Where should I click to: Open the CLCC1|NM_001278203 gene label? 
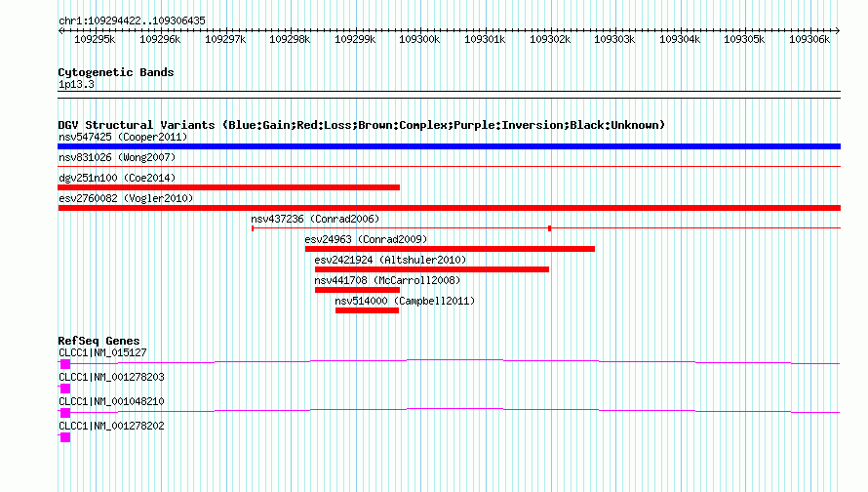click(x=111, y=378)
